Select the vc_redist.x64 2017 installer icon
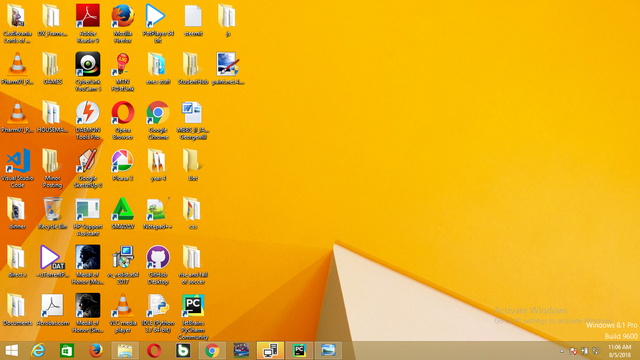The image size is (640, 360). click(122, 264)
